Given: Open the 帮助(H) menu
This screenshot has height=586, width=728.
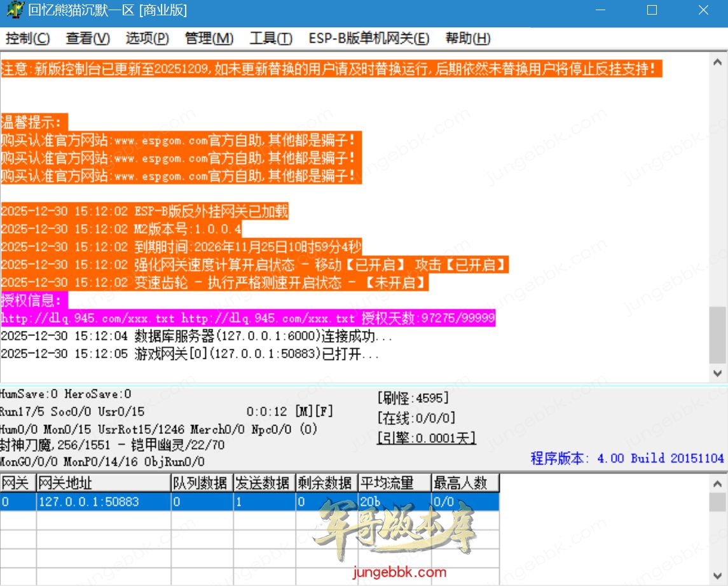Looking at the screenshot, I should (x=468, y=39).
